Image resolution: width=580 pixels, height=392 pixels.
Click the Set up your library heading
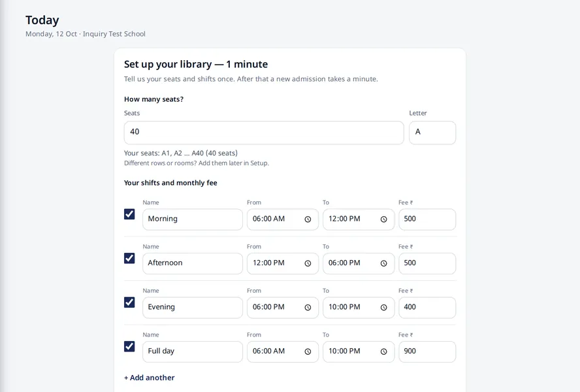[x=196, y=65]
